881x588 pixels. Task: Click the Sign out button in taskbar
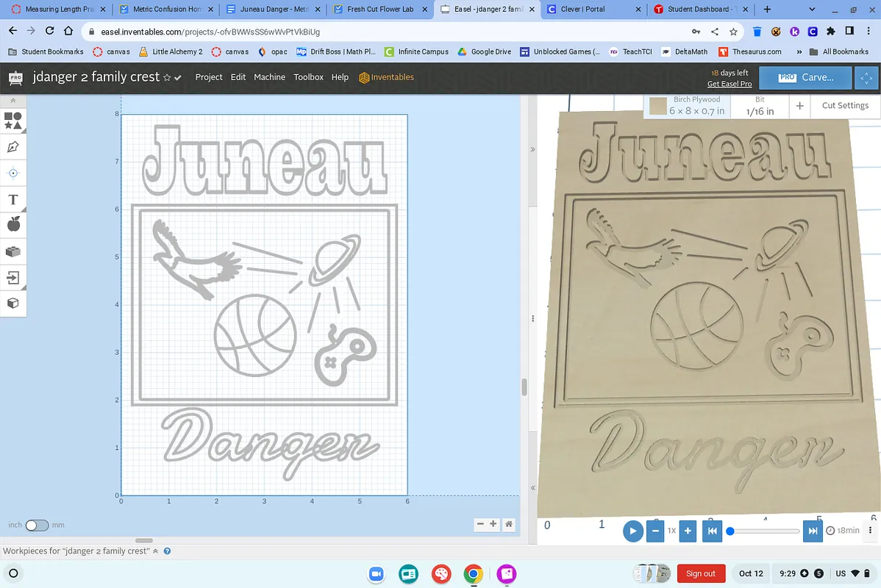click(x=700, y=573)
